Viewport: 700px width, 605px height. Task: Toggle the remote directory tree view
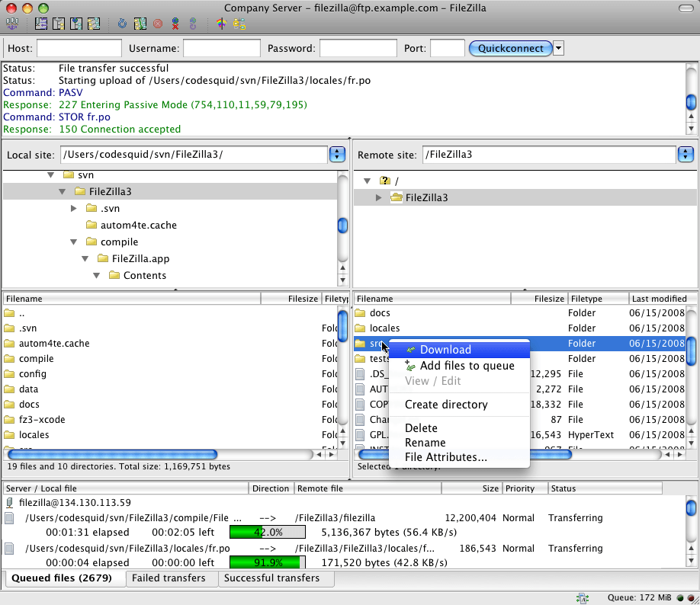pos(75,24)
